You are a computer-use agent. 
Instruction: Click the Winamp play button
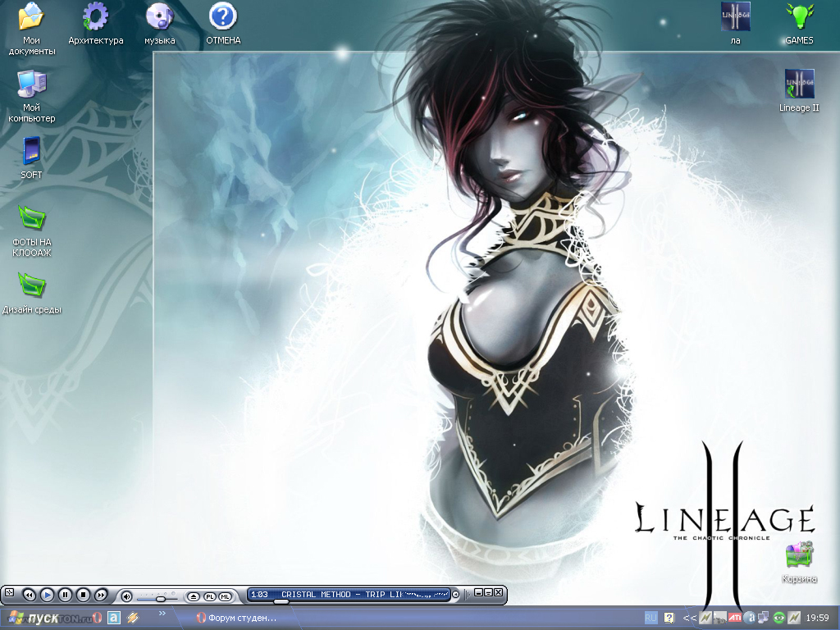tap(47, 596)
